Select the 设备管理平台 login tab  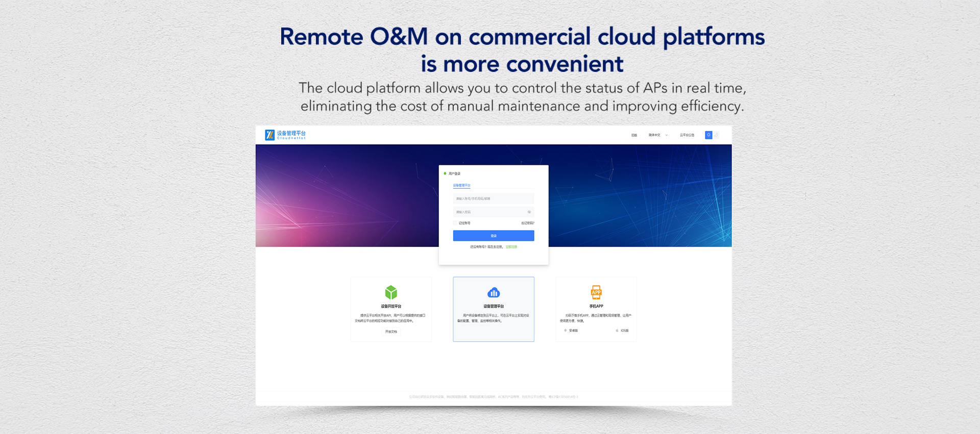[x=461, y=186]
